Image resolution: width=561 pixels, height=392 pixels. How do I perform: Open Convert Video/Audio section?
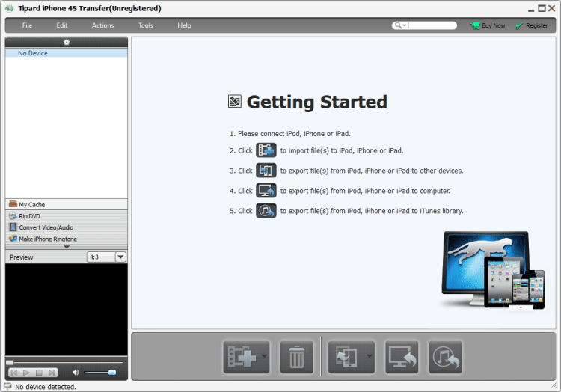tap(67, 227)
